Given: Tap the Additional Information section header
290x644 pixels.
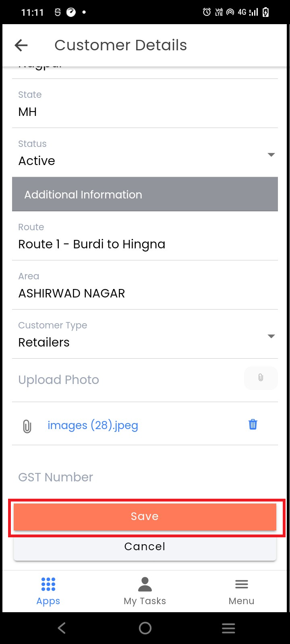Looking at the screenshot, I should click(145, 194).
